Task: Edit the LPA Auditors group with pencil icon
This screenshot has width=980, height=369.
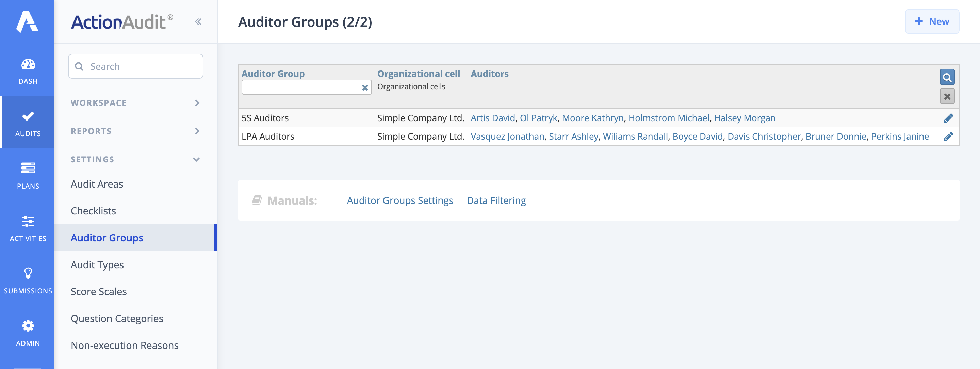Action: tap(949, 136)
